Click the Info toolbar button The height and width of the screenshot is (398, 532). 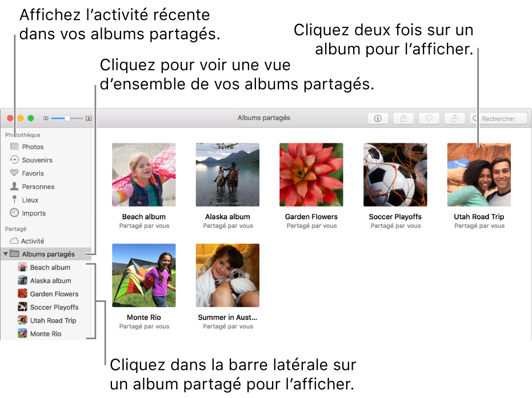click(x=378, y=118)
